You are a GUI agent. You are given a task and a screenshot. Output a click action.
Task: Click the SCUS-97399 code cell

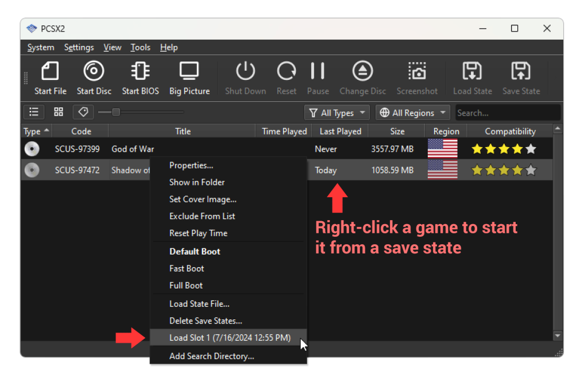[78, 149]
